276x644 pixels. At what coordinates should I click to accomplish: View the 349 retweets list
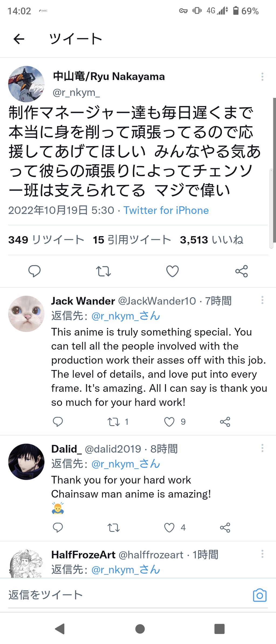point(46,240)
